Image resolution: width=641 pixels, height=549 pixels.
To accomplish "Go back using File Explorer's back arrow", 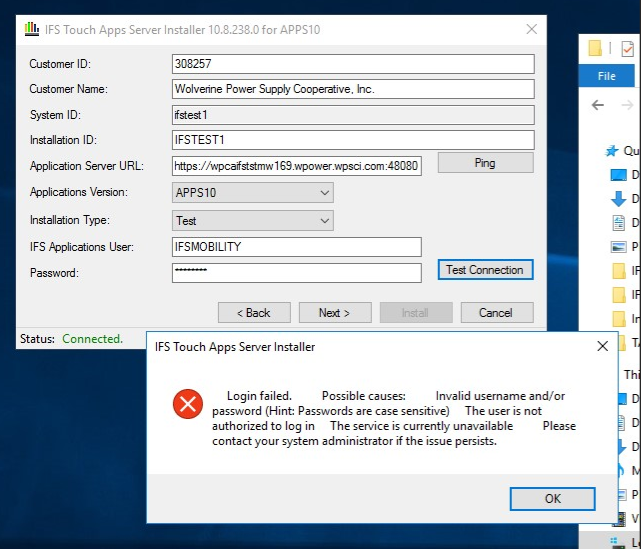I will pyautogui.click(x=598, y=105).
